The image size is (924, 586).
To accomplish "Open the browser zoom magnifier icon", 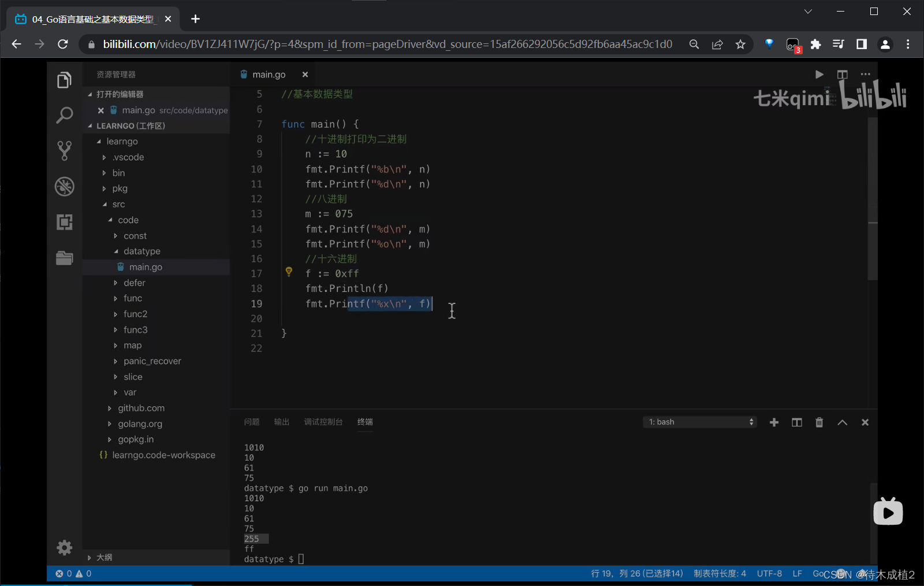I will (694, 44).
